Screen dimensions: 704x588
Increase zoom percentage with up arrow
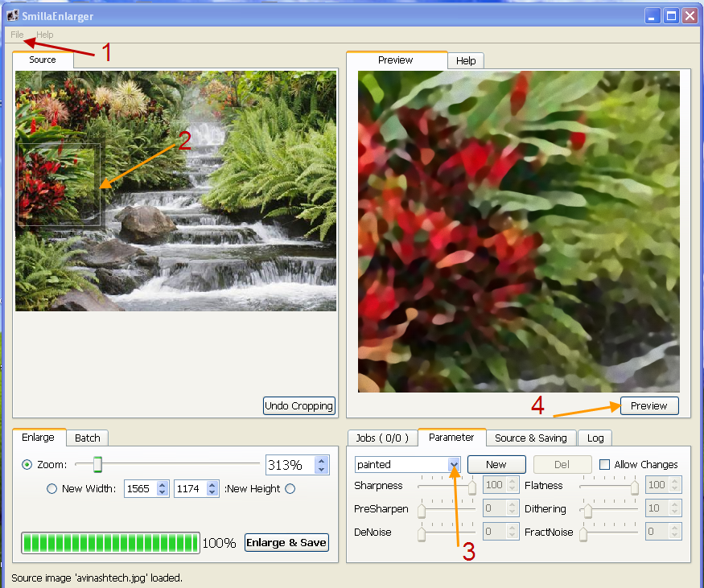(322, 461)
